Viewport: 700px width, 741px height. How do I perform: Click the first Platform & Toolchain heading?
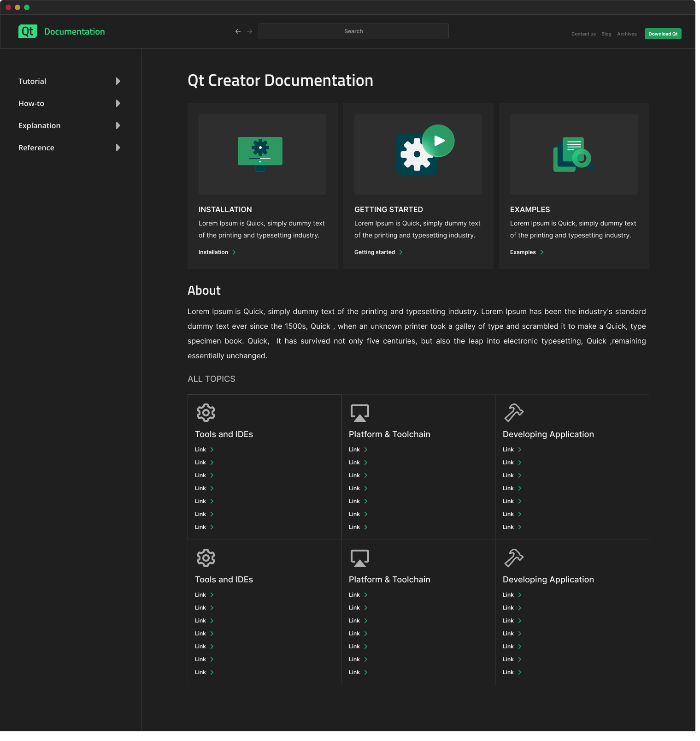coord(389,434)
